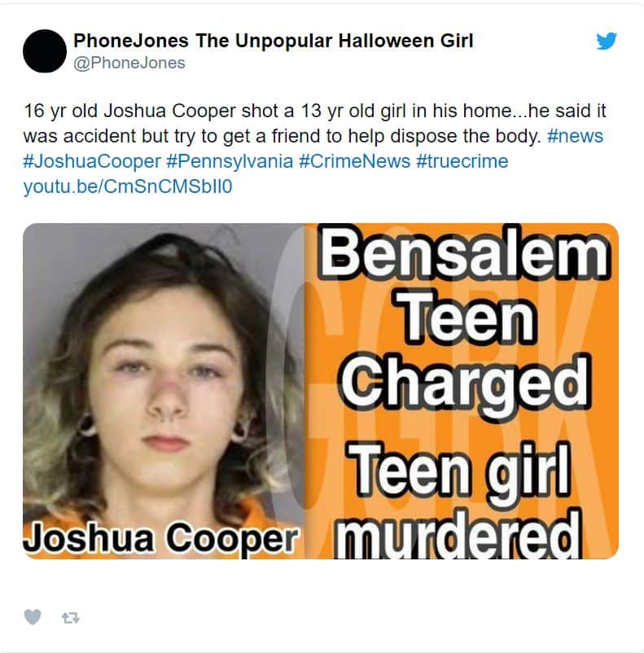Click the 'Charged' word on orange panel

coord(466,383)
